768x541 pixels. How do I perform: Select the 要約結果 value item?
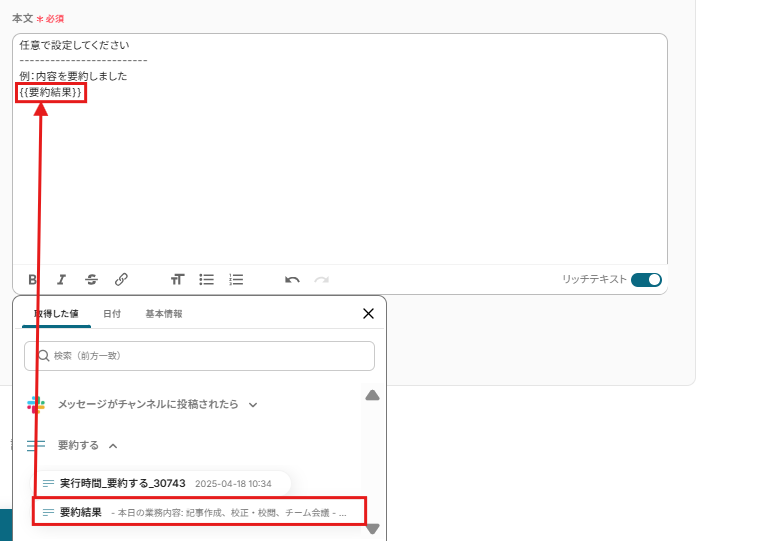pyautogui.click(x=199, y=512)
